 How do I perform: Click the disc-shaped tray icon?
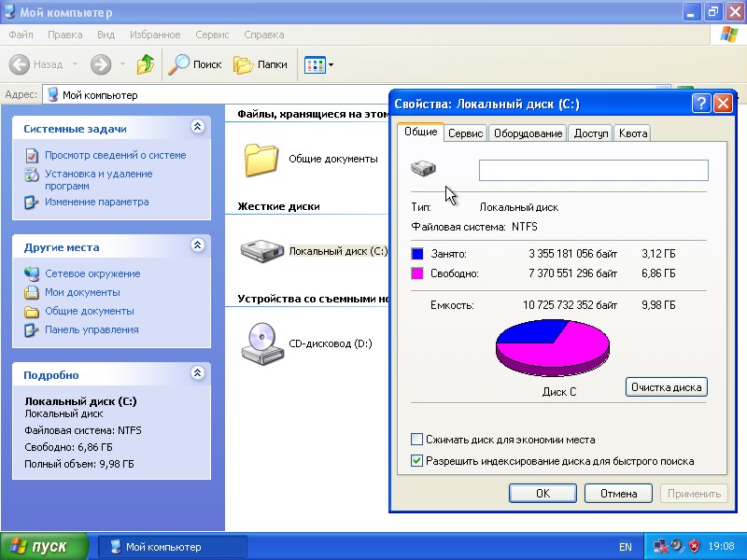pyautogui.click(x=678, y=546)
